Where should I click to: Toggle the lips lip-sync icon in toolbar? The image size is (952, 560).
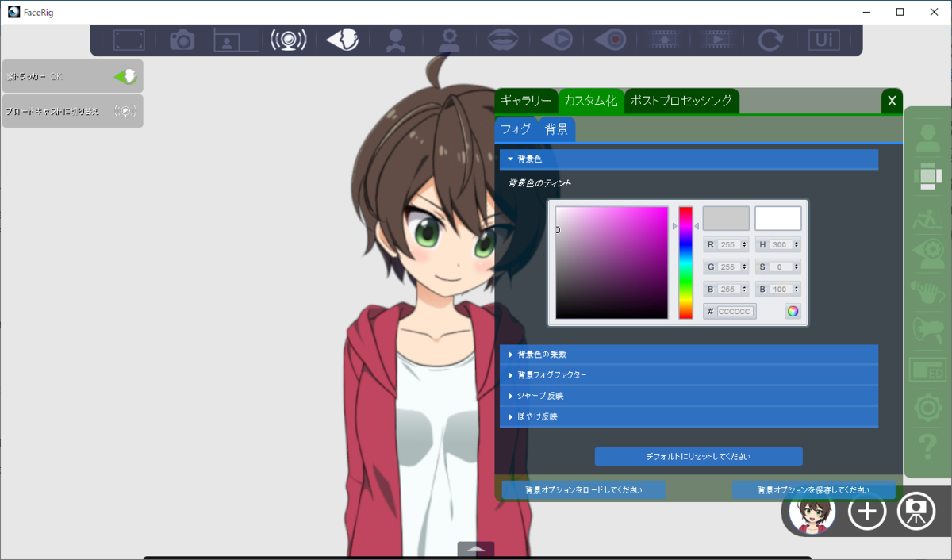pos(503,40)
